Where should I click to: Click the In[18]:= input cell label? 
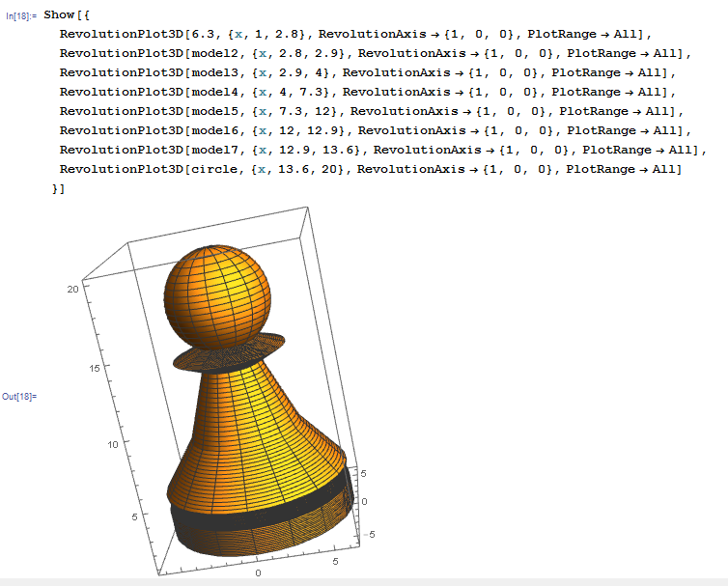coord(21,16)
